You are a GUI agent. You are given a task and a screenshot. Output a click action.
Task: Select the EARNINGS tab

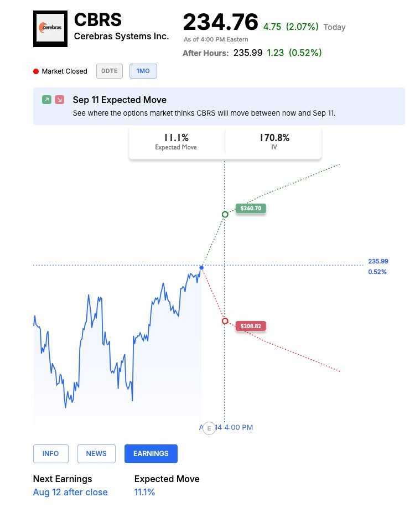pos(151,454)
